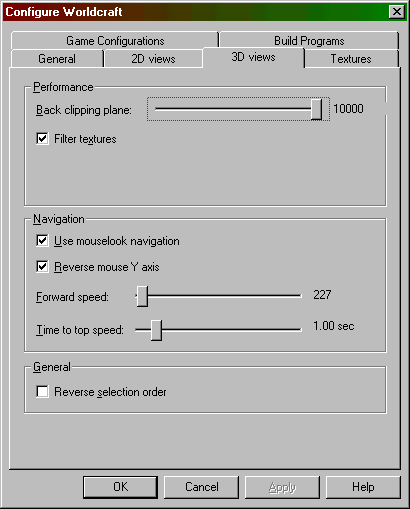This screenshot has width=410, height=509.
Task: Click the Apply button
Action: (x=282, y=487)
